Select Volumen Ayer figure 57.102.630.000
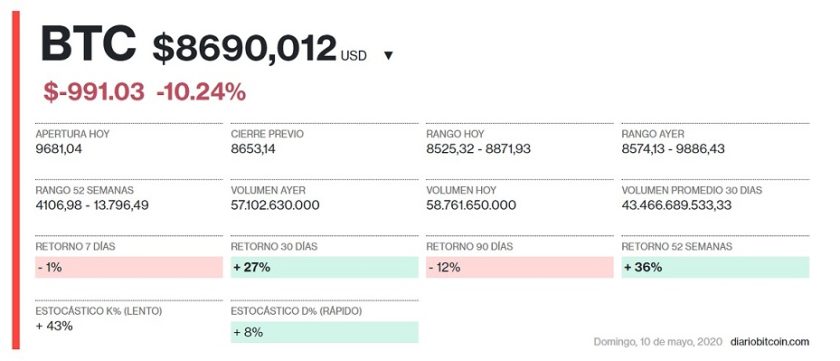 (x=275, y=205)
